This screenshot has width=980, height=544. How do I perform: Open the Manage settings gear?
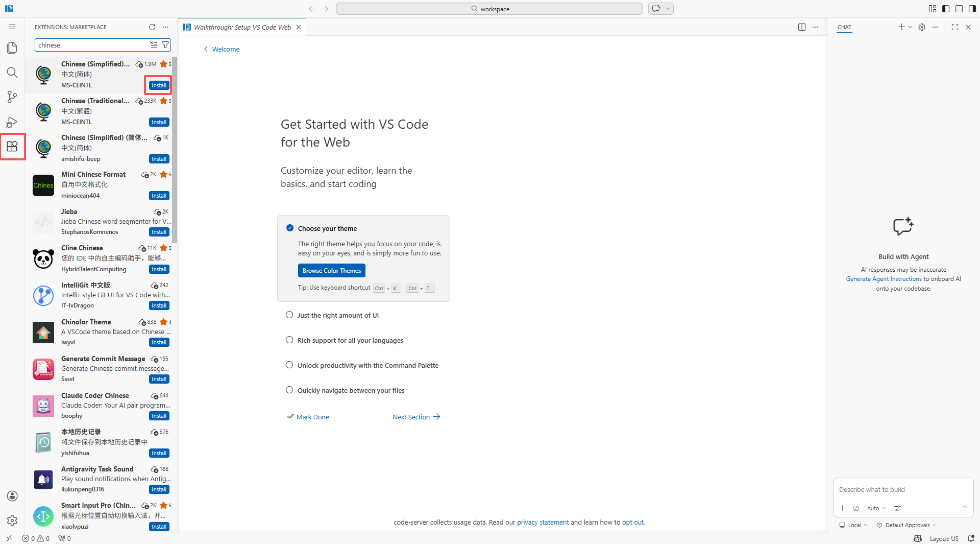pyautogui.click(x=12, y=521)
